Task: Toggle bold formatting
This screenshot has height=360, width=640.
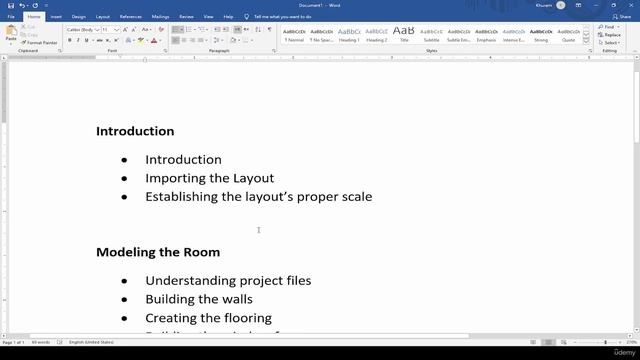Action: point(69,40)
